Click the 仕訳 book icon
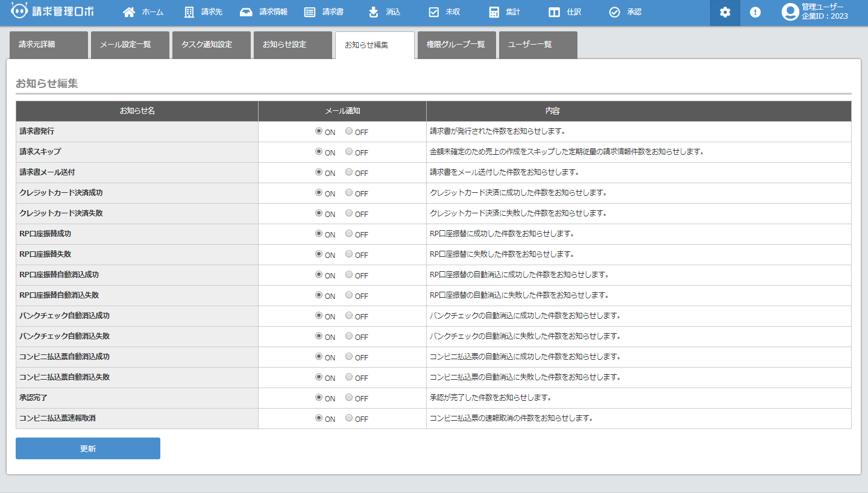The width and height of the screenshot is (868, 493). pos(554,12)
